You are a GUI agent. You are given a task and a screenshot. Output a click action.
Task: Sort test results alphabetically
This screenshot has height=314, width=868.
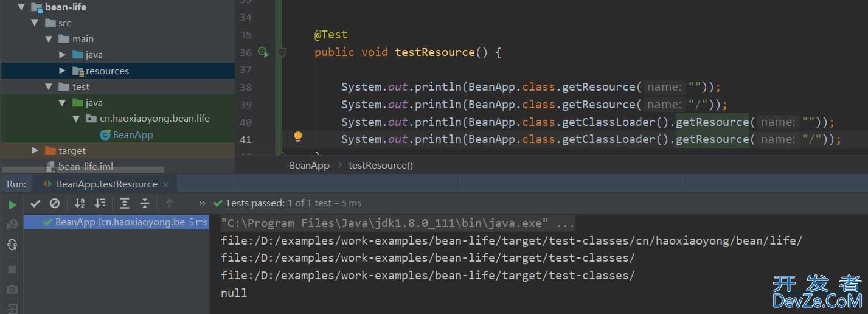80,203
